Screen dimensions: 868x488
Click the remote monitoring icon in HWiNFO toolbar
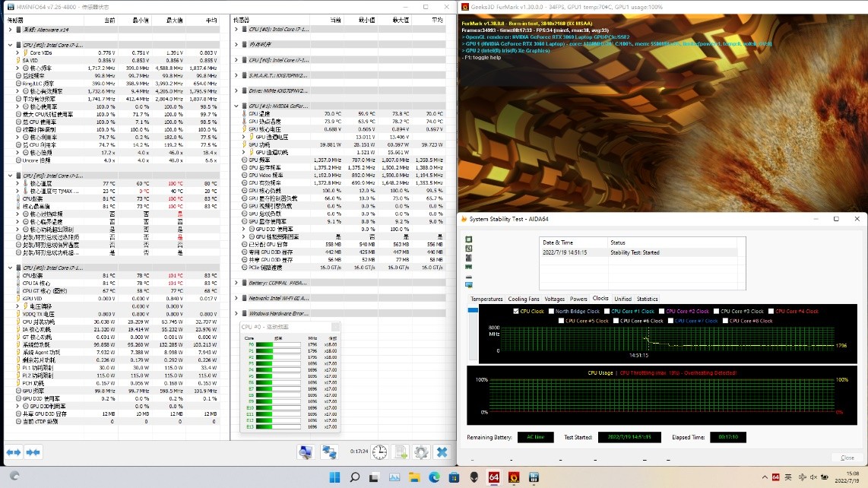click(x=329, y=452)
